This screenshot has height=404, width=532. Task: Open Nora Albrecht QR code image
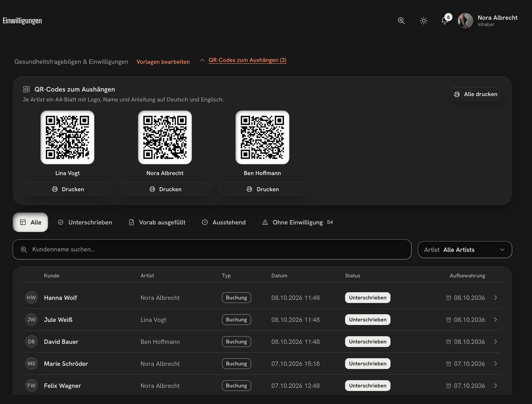click(165, 138)
